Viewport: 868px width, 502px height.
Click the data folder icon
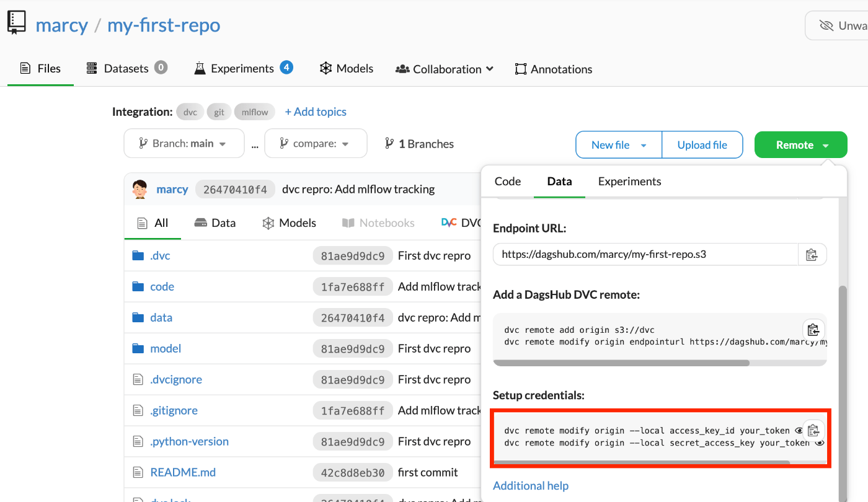tap(138, 317)
